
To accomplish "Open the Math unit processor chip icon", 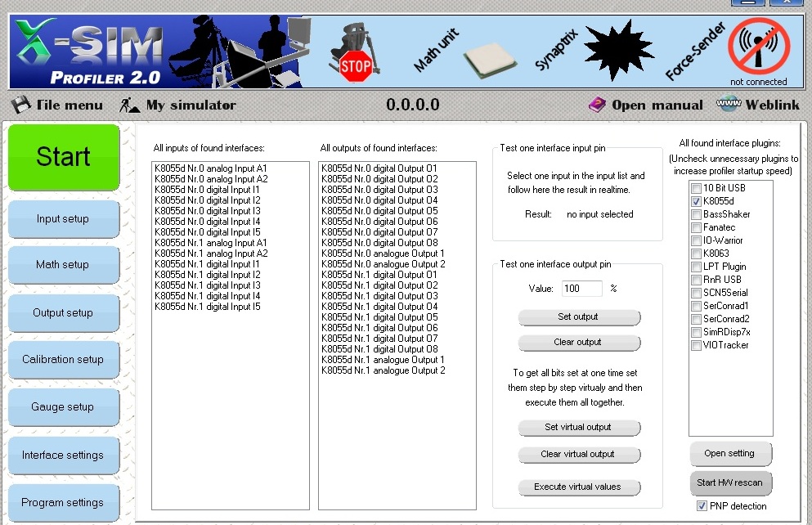I will (x=490, y=60).
